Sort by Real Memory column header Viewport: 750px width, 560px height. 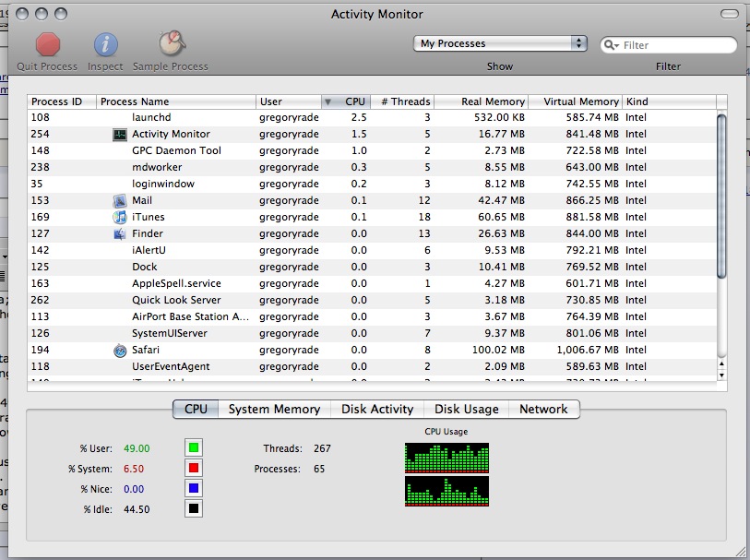pos(482,101)
